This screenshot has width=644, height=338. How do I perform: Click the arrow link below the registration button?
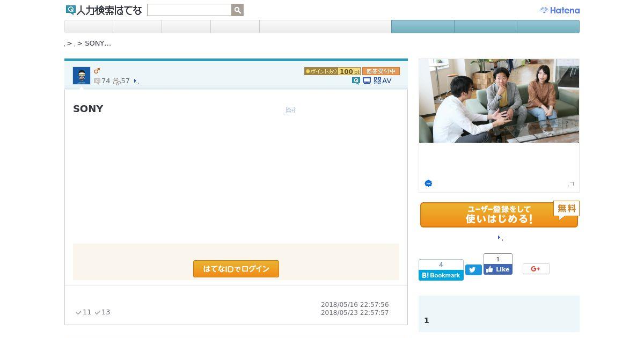(499, 238)
